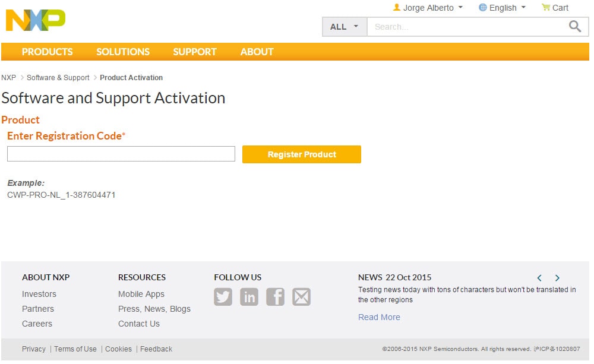Open the Facebook social icon
Viewport: 594px width, 364px height.
coord(275,296)
